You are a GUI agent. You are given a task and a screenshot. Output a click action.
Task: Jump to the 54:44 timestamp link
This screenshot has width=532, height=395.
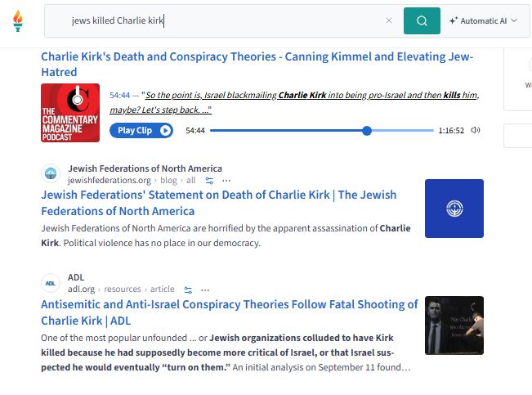(120, 95)
